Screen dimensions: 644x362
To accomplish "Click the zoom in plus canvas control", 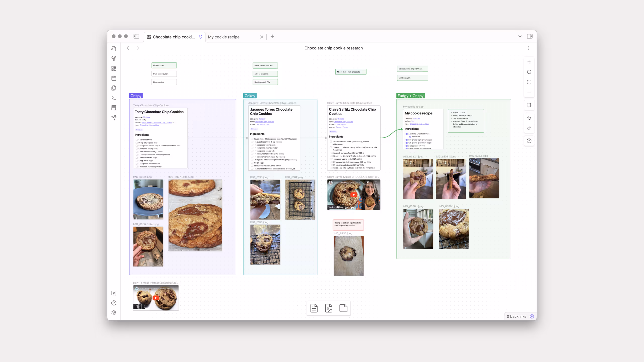I will pyautogui.click(x=529, y=62).
